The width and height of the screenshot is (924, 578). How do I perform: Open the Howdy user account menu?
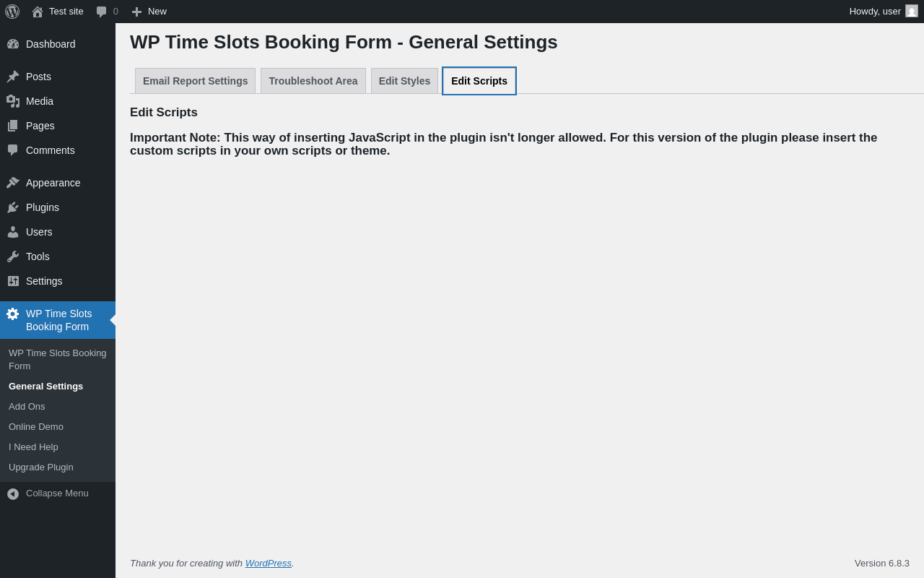tap(883, 12)
